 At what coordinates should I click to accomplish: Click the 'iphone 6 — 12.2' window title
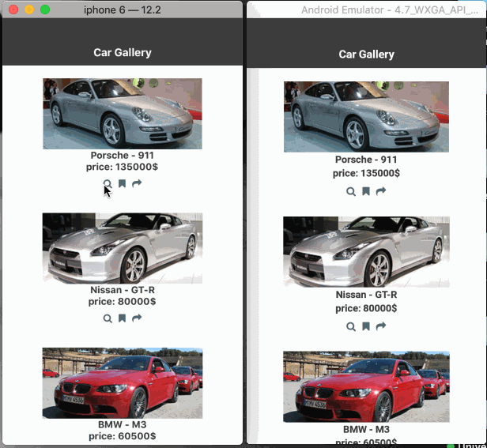(x=123, y=10)
